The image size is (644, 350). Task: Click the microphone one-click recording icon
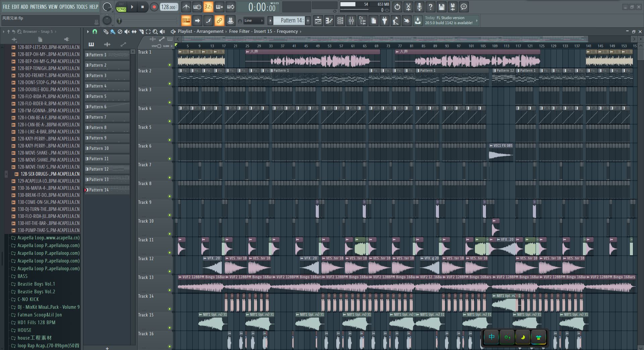419,7
